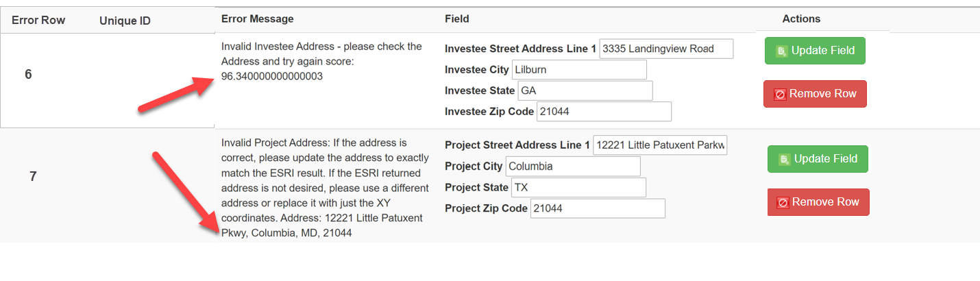This screenshot has width=980, height=281.
Task: Edit Project Street Address Line 1 field
Action: point(660,145)
